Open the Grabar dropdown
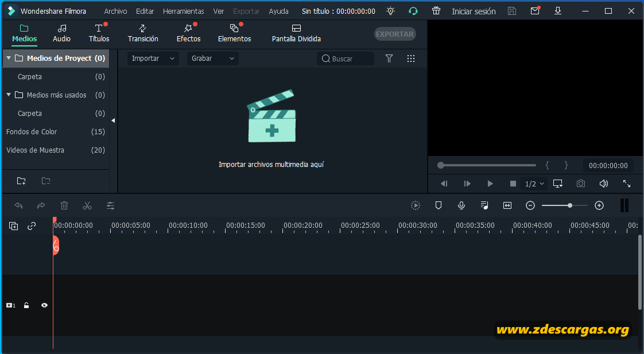Image resolution: width=644 pixels, height=354 pixels. [x=212, y=59]
